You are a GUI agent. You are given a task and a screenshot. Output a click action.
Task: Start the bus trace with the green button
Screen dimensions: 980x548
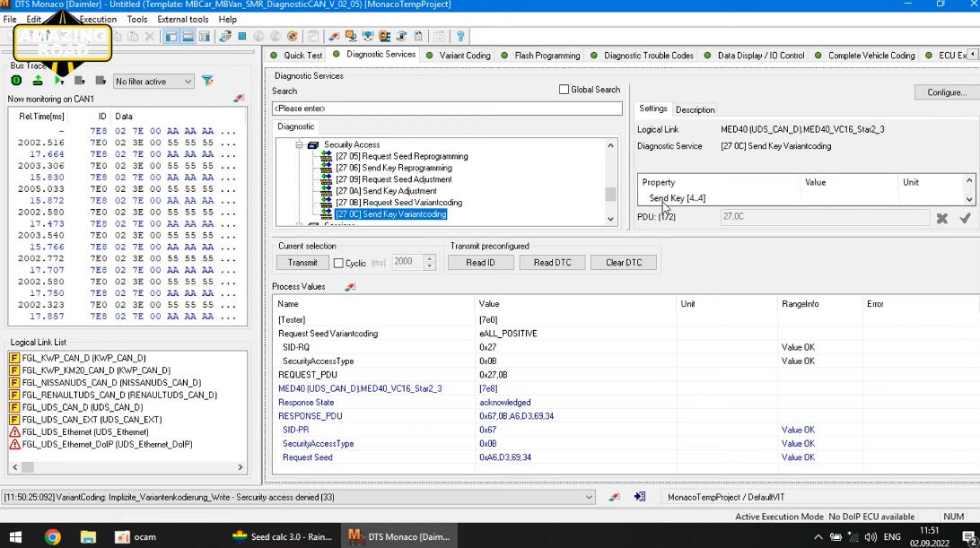pos(17,81)
